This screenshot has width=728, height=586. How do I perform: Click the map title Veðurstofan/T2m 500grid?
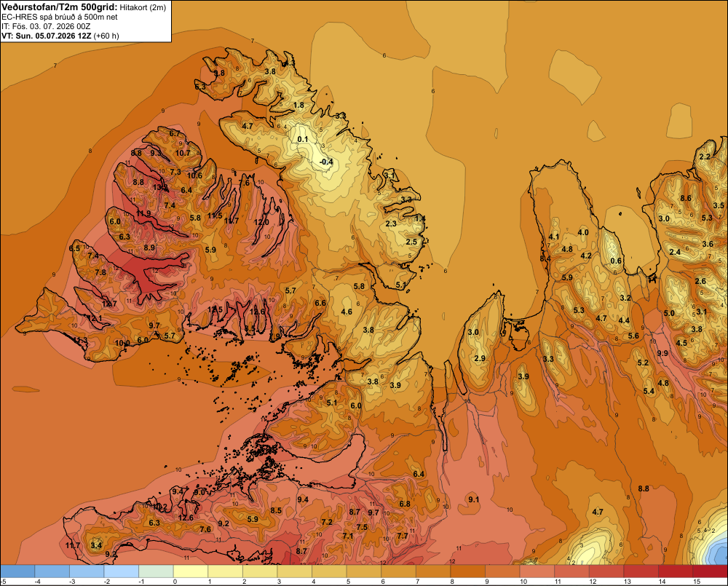[60, 7]
